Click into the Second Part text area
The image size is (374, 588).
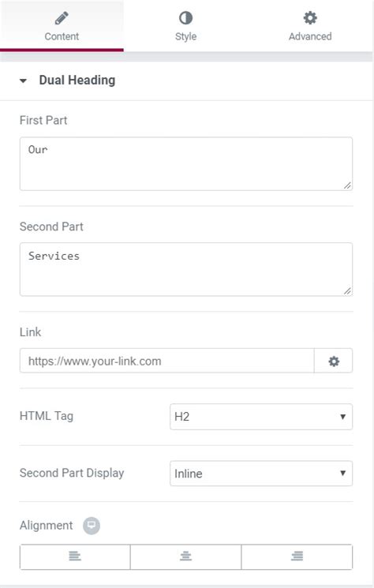186,269
